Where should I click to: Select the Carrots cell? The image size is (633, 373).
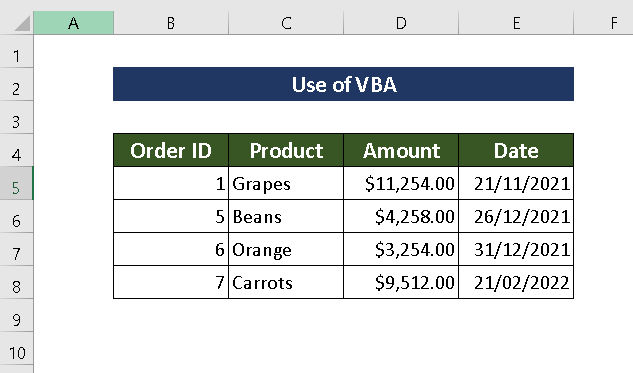tap(286, 282)
